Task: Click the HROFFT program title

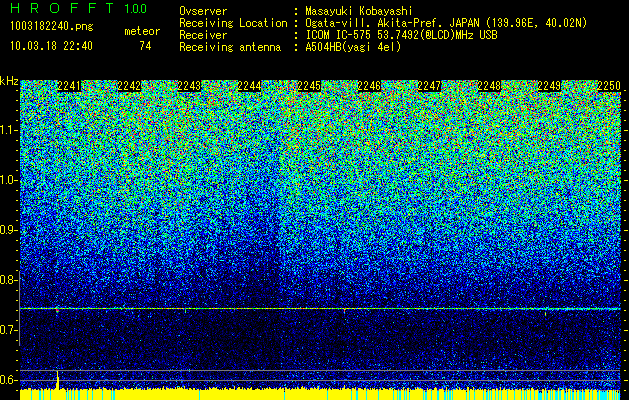Action: point(62,8)
